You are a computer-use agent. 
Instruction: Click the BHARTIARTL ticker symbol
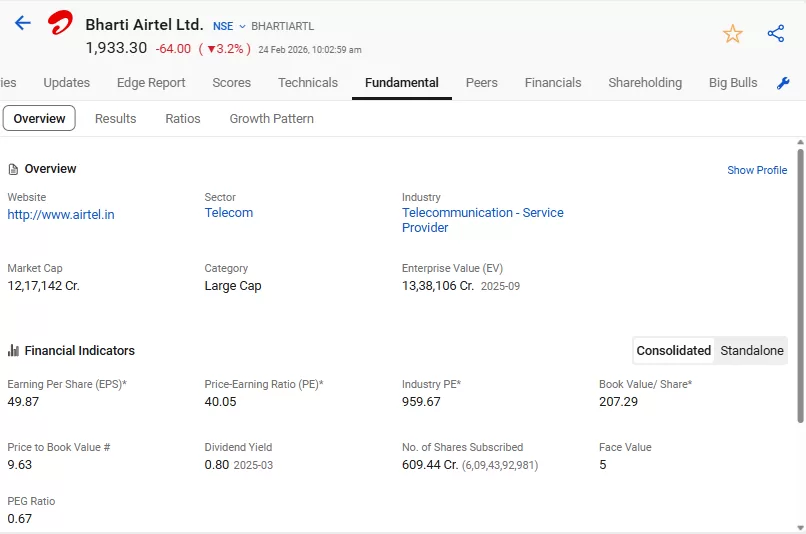(282, 26)
